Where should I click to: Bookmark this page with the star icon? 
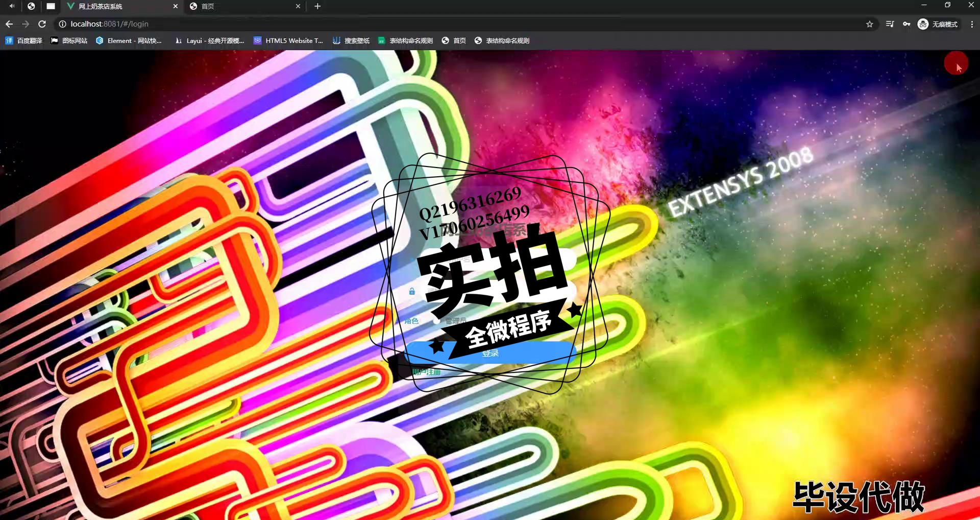coord(870,24)
